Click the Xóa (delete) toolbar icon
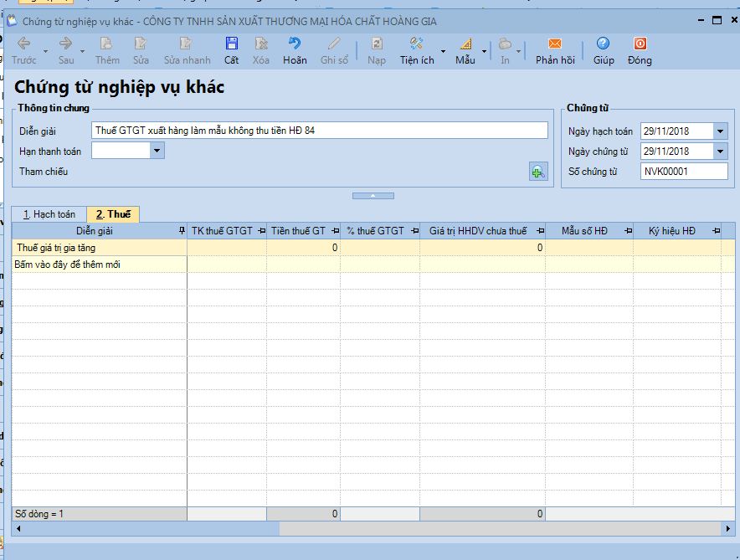This screenshot has width=740, height=560. click(x=261, y=44)
